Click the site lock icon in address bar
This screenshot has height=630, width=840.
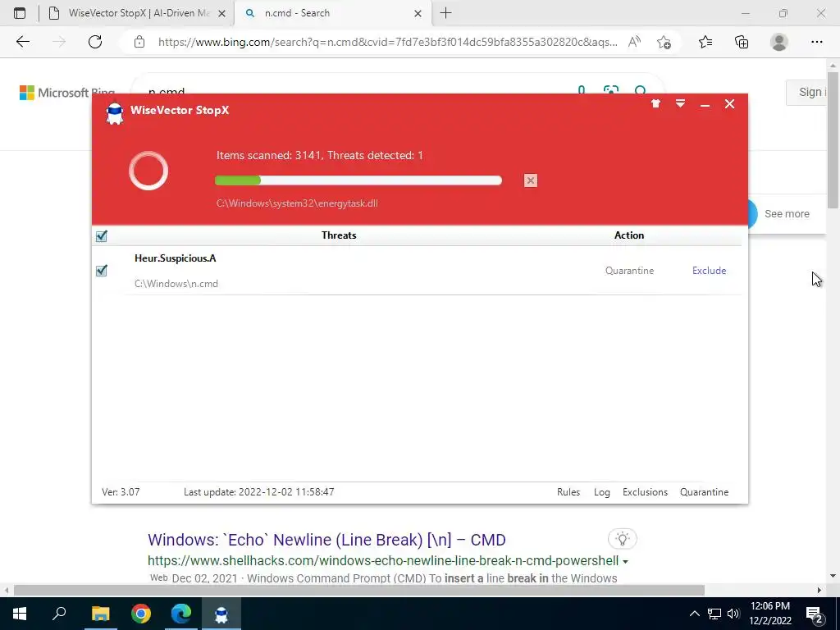point(139,42)
